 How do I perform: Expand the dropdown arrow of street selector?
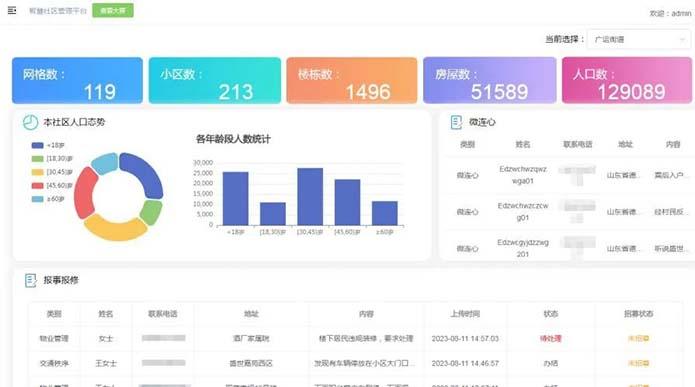tap(682, 39)
